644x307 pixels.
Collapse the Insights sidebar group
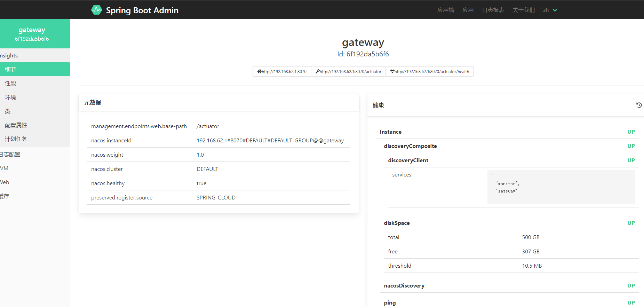[x=35, y=55]
